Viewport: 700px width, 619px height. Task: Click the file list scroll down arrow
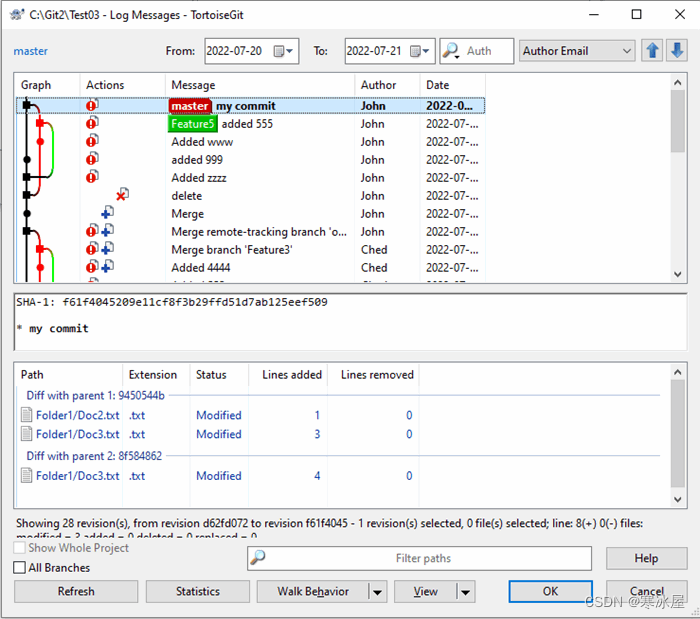click(x=678, y=499)
